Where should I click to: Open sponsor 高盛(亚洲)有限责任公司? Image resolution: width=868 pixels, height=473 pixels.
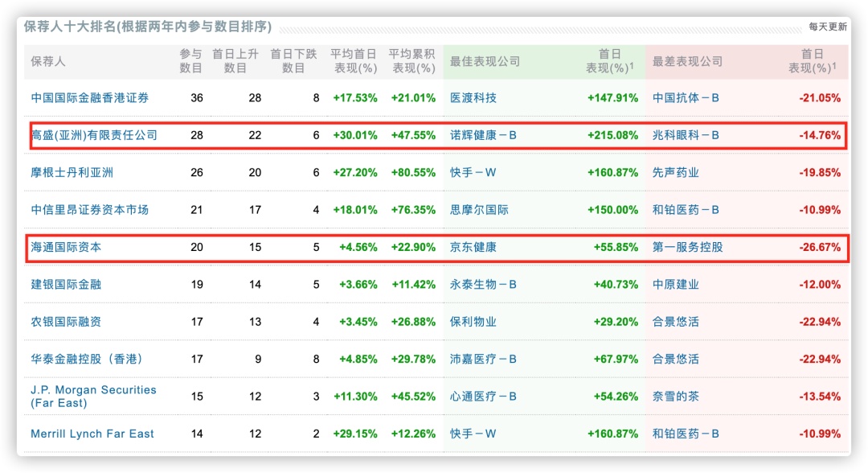pyautogui.click(x=94, y=135)
